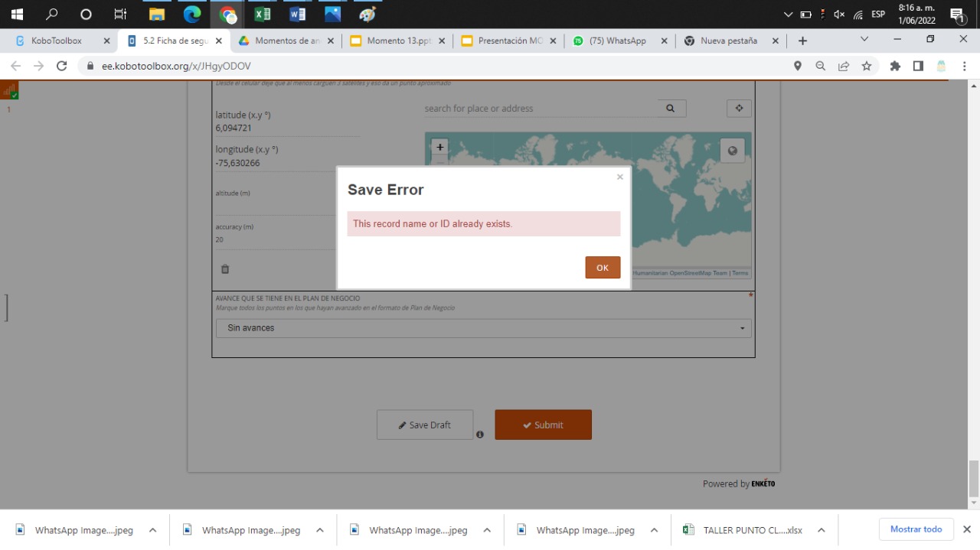Click the map search magnifier icon

tap(671, 109)
